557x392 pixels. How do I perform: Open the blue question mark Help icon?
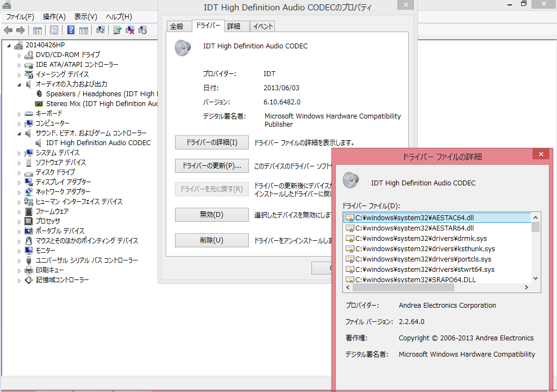tap(71, 30)
